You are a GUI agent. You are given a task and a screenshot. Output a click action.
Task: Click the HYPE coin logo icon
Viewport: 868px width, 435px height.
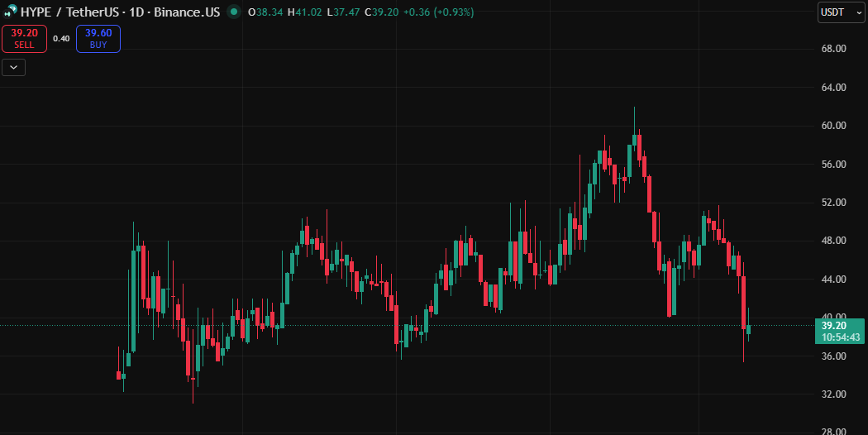pyautogui.click(x=11, y=12)
